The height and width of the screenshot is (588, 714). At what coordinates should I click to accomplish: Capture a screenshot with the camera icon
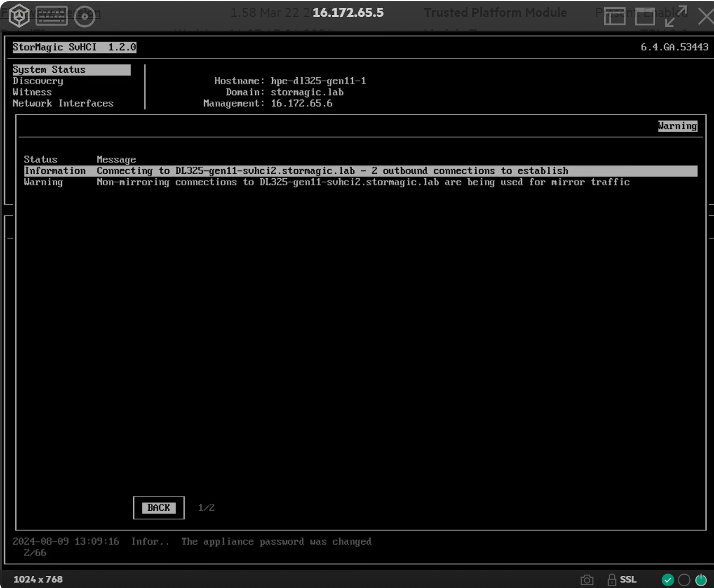[x=587, y=580]
